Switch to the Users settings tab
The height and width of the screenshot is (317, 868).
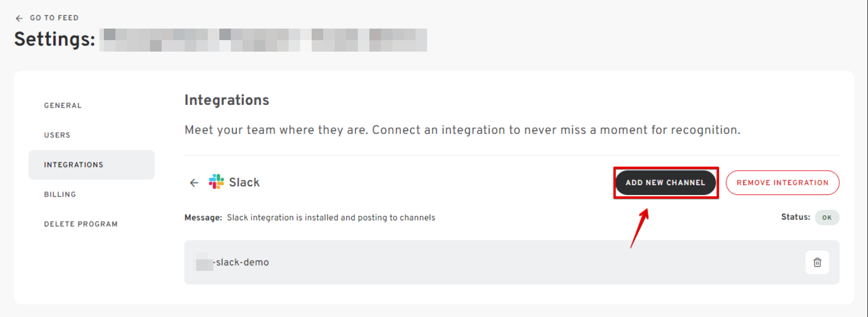pos(57,135)
